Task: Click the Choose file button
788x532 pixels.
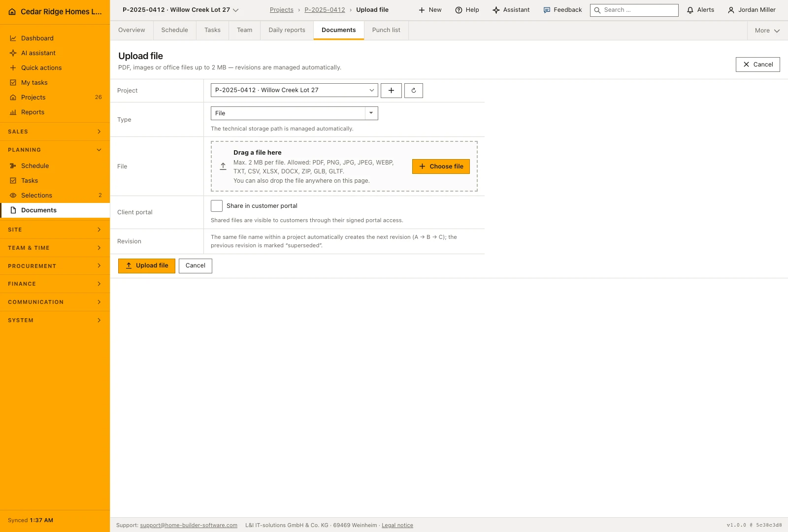Action: coord(441,166)
